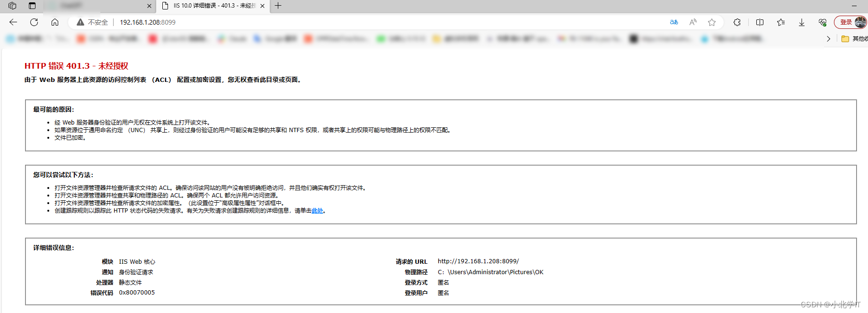Screen dimensions: 868x313
Task: Click the 文件已加密 bullet text
Action: 70,138
